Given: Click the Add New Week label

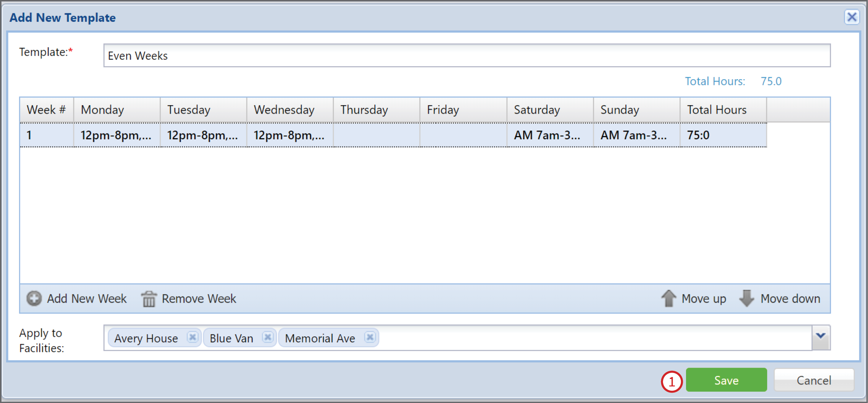Looking at the screenshot, I should point(87,299).
